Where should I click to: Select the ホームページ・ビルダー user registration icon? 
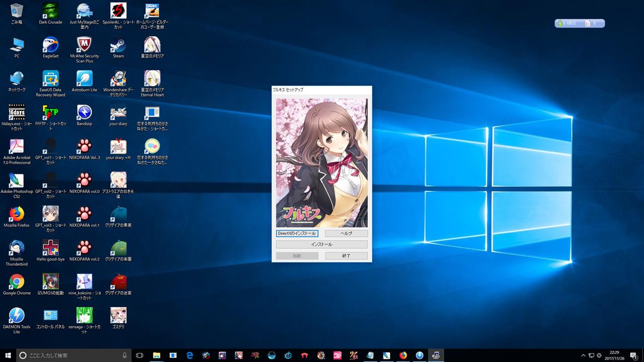tap(152, 16)
